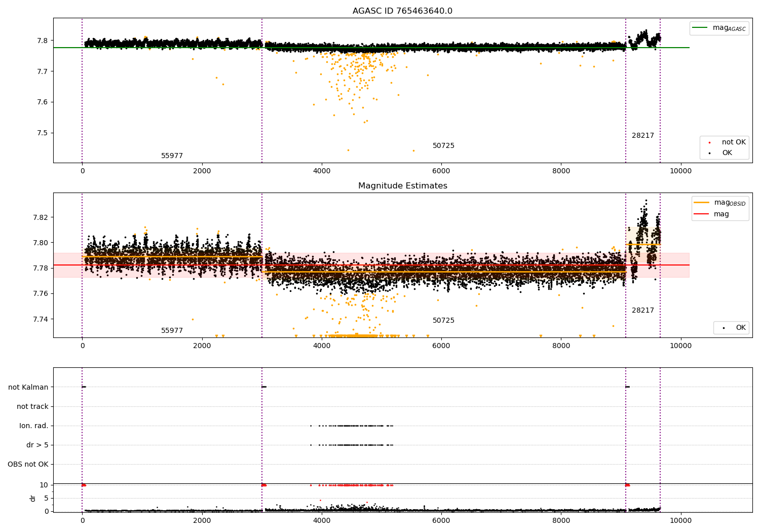Click the 7.74 tick label on middle plot
Screen dimensions: 760x532
tap(41, 319)
